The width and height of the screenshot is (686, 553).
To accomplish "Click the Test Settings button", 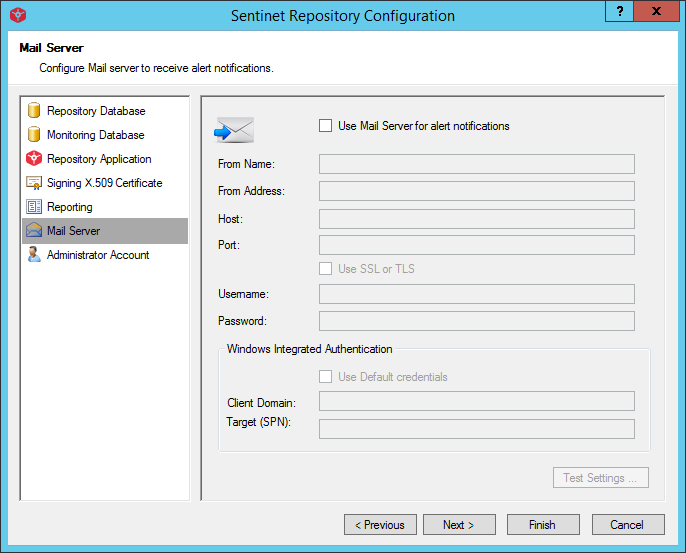I will pyautogui.click(x=601, y=478).
